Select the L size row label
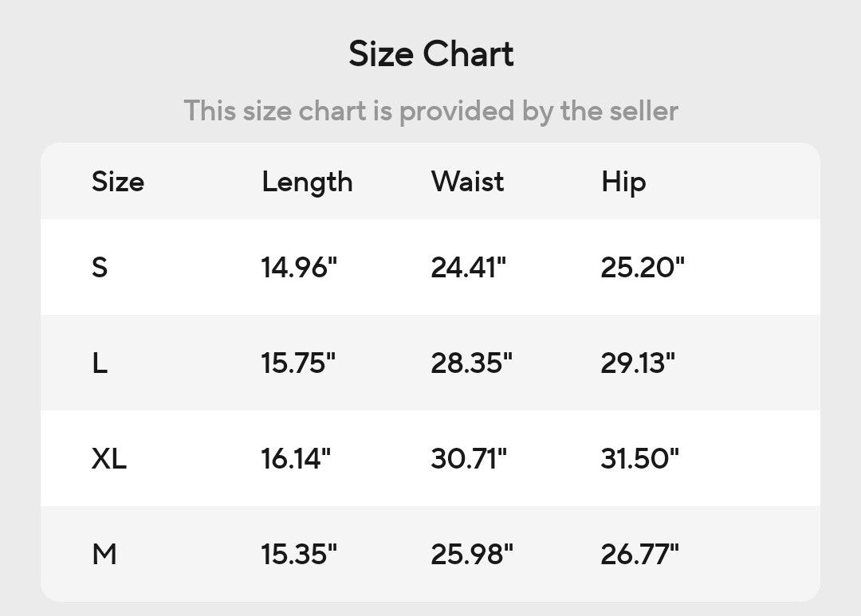The height and width of the screenshot is (616, 861). [100, 363]
